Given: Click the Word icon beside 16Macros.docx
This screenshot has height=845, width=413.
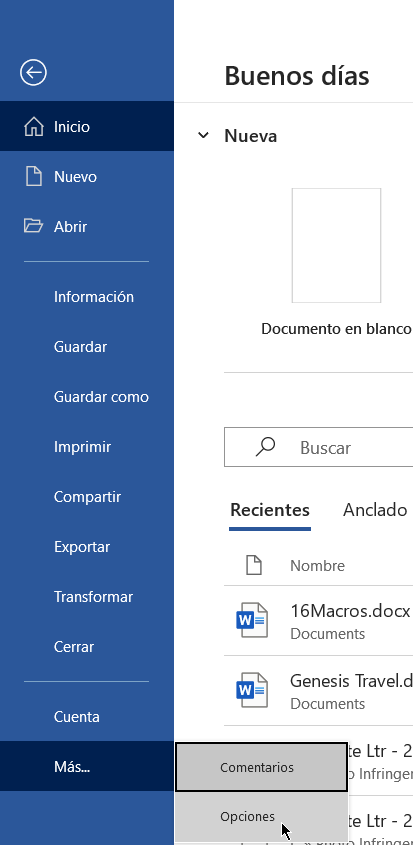Looking at the screenshot, I should (x=252, y=620).
